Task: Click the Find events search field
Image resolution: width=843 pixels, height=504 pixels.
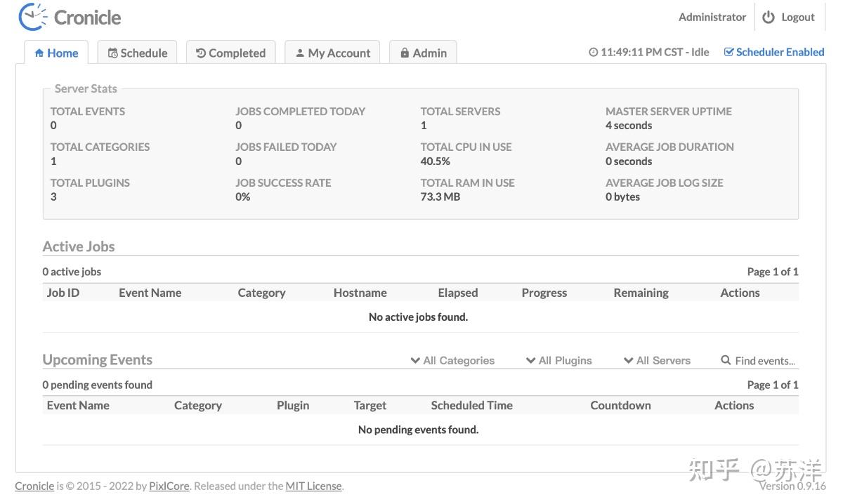Action: point(766,360)
